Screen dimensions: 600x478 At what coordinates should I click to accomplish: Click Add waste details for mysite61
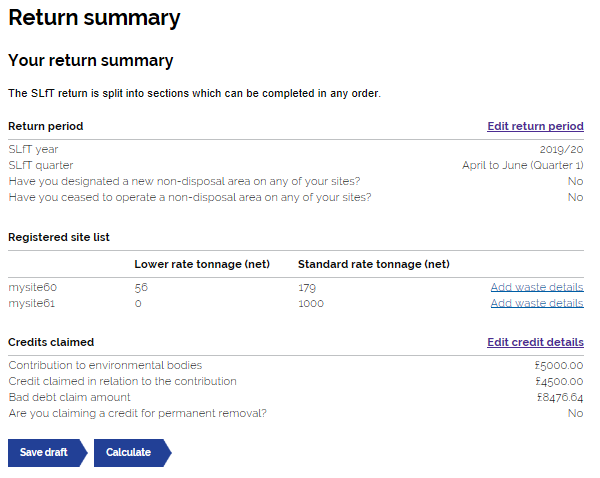coord(537,303)
